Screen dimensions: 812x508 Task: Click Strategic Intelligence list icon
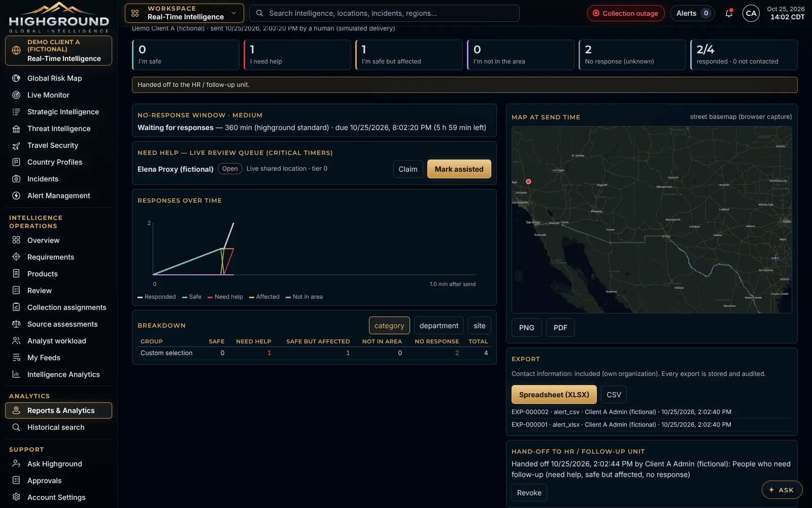(16, 112)
